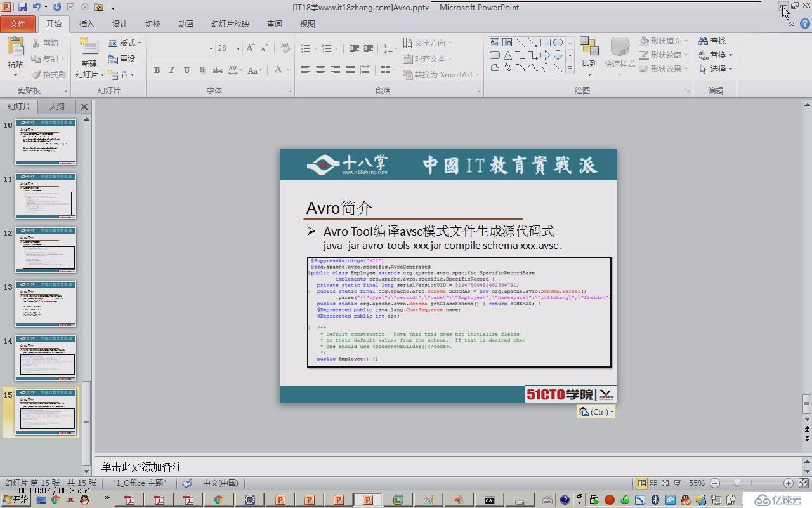Center text alignment icon
Screen dimensions: 812x508
click(x=320, y=70)
